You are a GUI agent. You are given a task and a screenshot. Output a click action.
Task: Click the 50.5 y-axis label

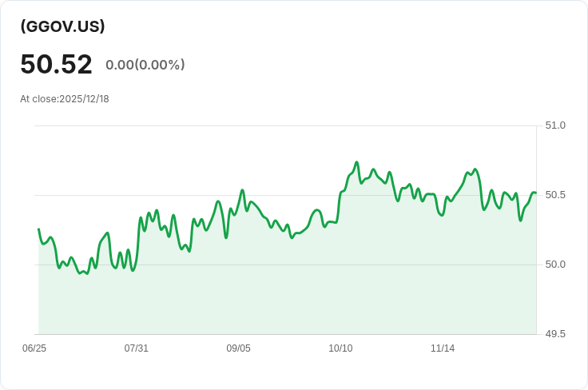555,195
